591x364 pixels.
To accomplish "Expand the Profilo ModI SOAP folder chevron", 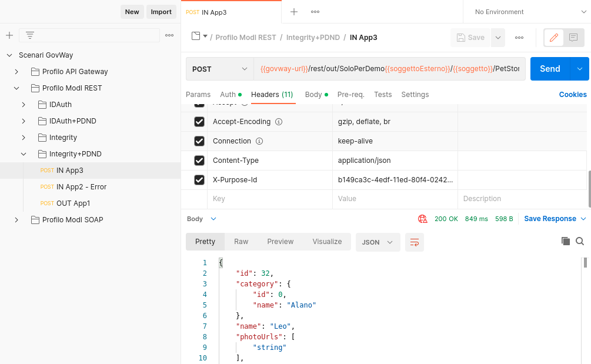I will (16, 220).
